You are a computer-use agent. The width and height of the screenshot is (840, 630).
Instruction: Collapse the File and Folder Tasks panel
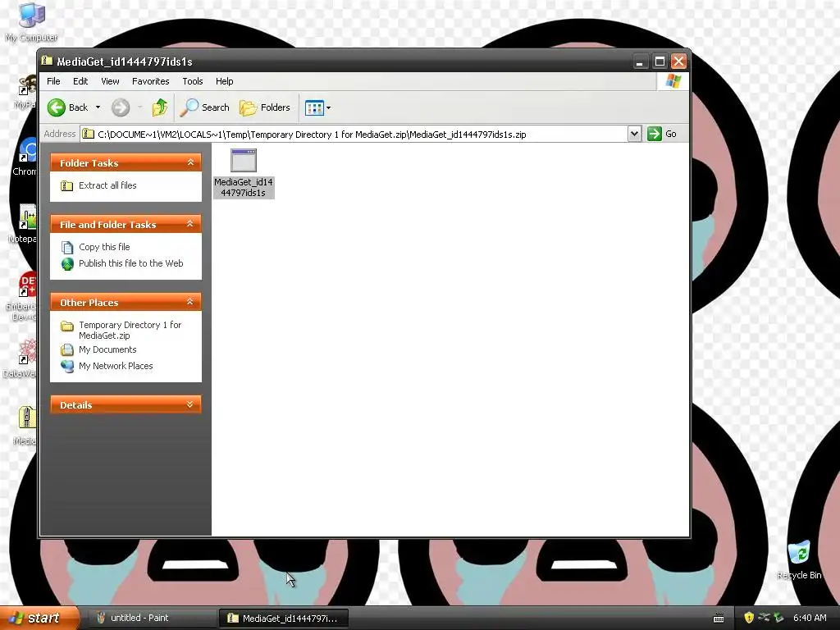tap(190, 224)
